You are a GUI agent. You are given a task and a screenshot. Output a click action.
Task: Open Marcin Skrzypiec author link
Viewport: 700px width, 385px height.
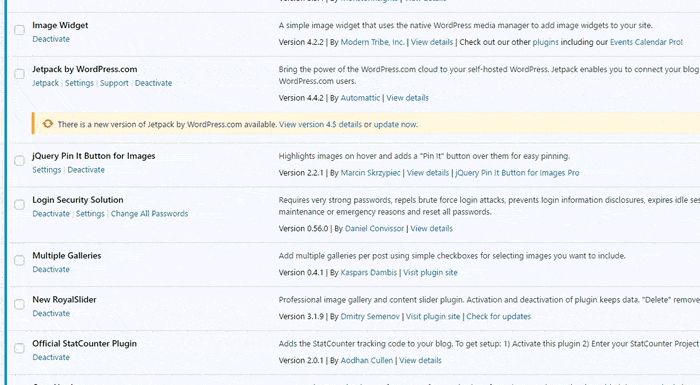(x=371, y=173)
